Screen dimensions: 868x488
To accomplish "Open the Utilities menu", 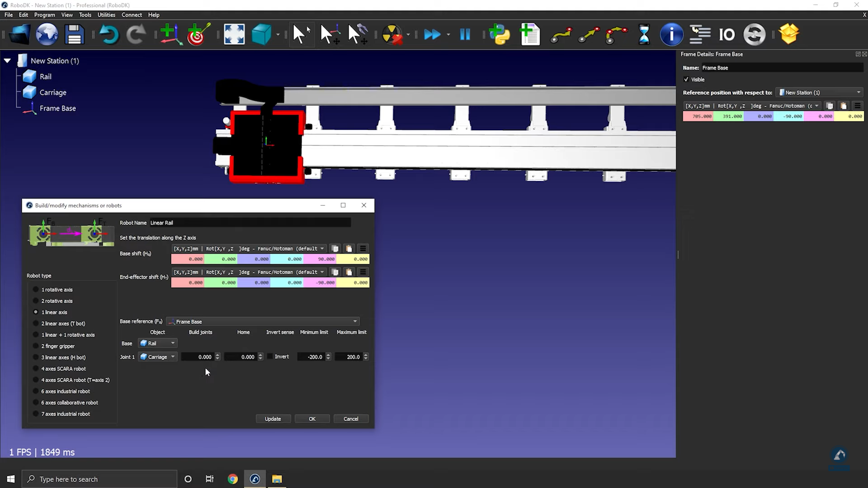I will click(x=106, y=15).
